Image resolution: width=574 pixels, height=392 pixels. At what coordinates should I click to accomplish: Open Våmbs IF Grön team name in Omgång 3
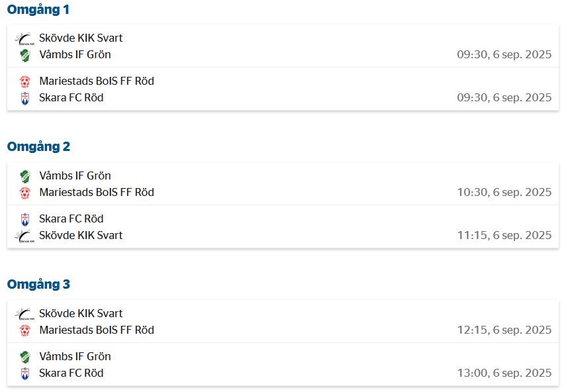(x=75, y=357)
